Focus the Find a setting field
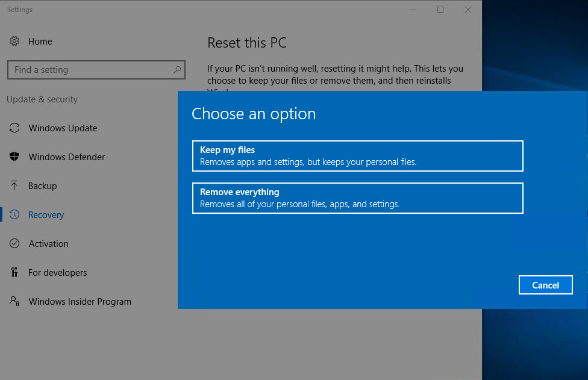 coord(96,70)
